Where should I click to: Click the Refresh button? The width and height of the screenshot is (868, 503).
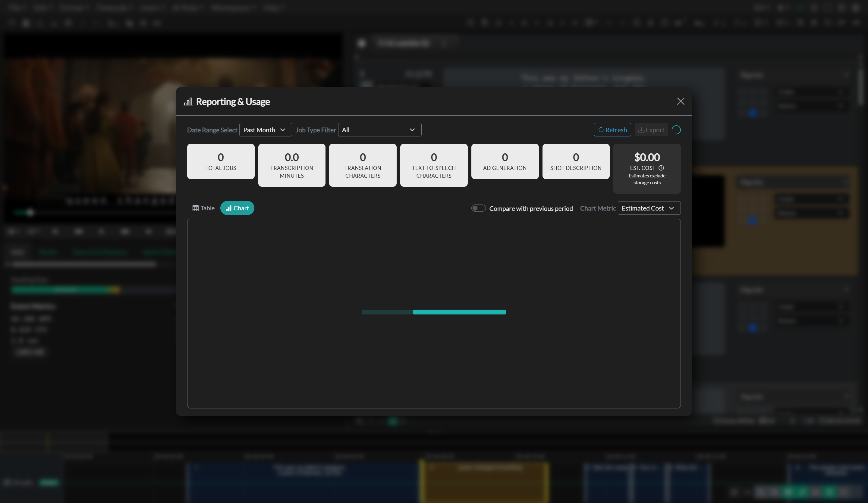coord(612,130)
